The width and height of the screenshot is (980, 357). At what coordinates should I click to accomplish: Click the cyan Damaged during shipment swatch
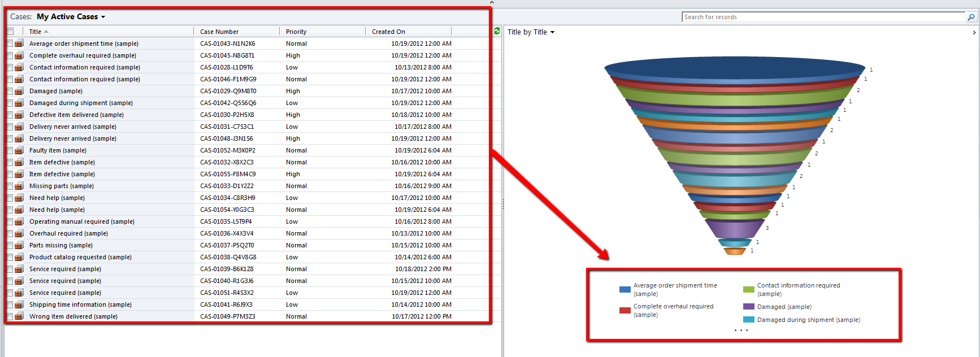748,320
